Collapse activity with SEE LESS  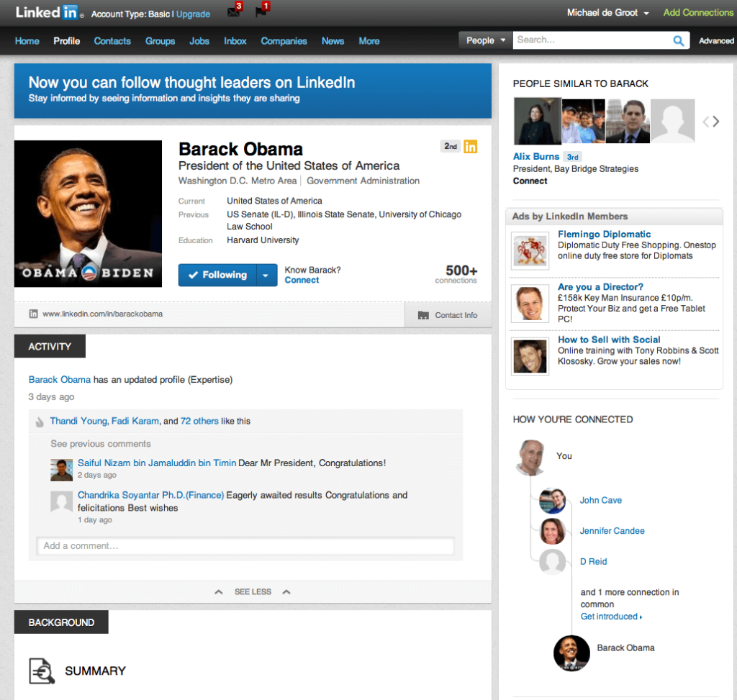click(253, 592)
